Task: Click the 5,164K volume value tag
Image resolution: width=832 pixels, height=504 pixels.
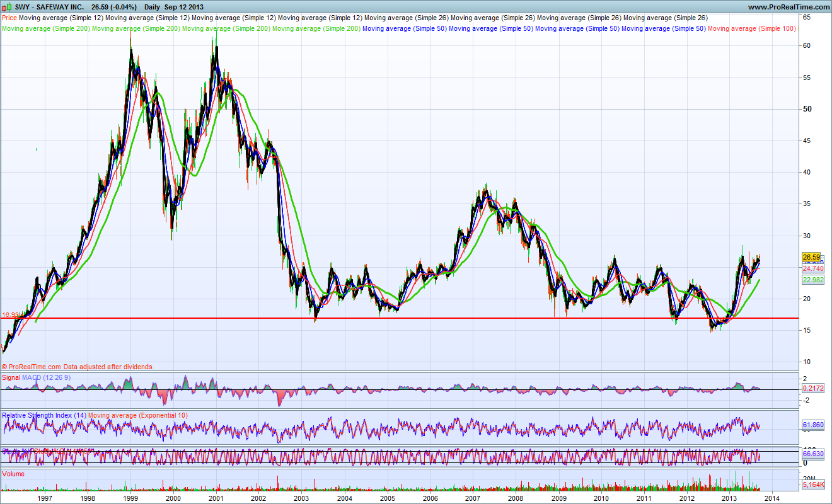Action: (x=812, y=485)
